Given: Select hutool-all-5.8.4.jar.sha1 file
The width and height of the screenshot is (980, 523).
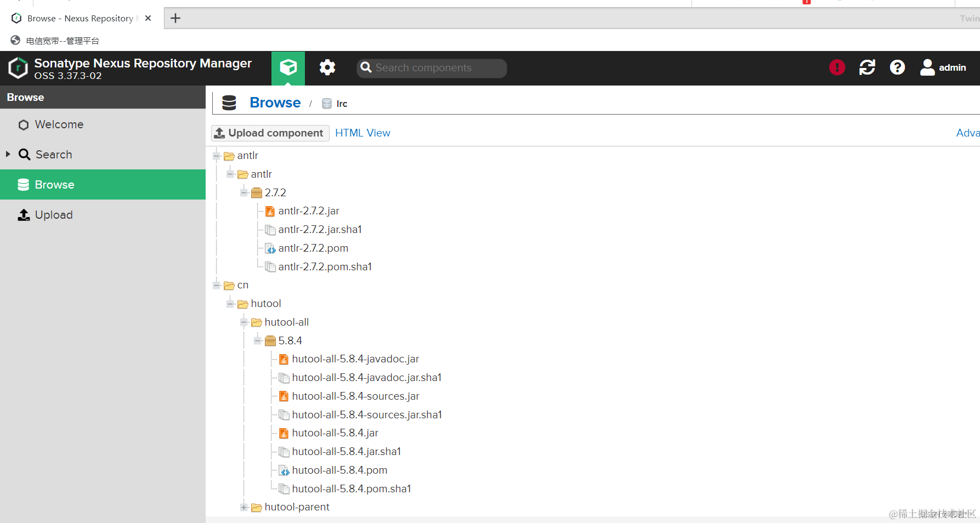Looking at the screenshot, I should click(347, 452).
